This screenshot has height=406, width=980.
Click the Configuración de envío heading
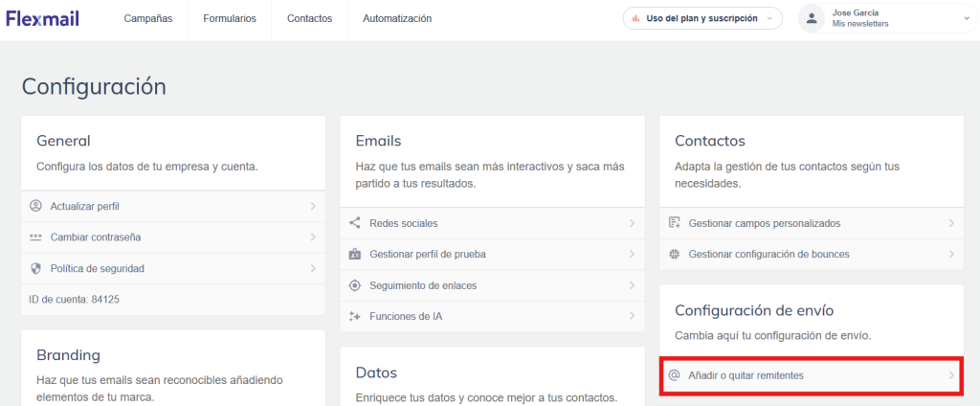(754, 310)
